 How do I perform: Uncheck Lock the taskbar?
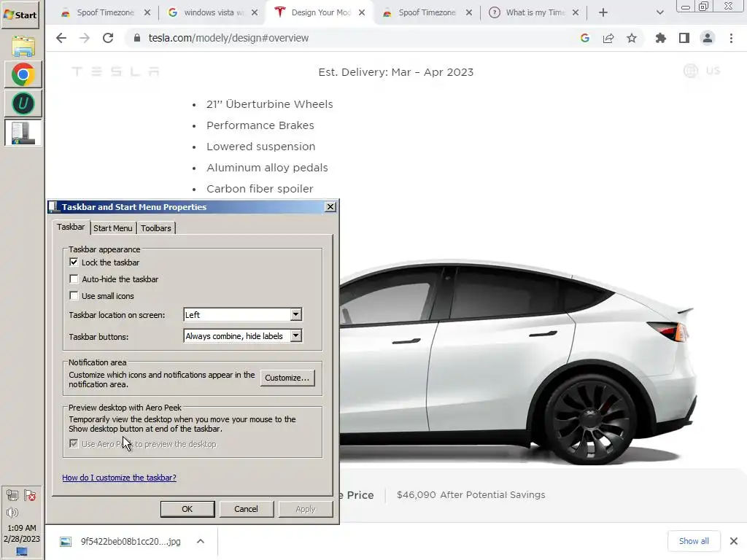74,262
